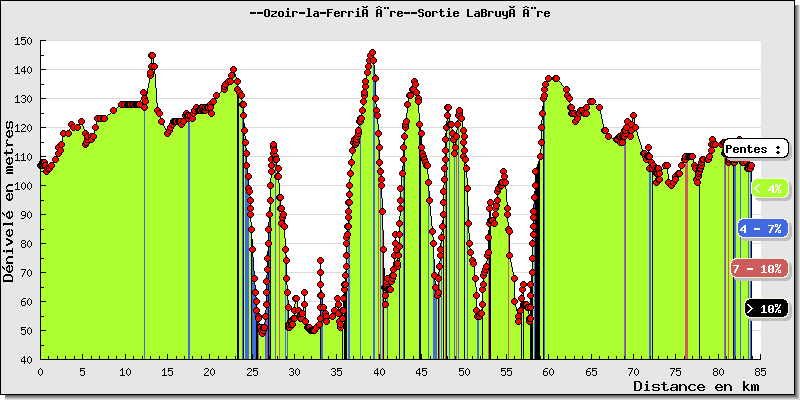Select the "Pentes :" legend header
This screenshot has width=800, height=400.
[x=755, y=148]
